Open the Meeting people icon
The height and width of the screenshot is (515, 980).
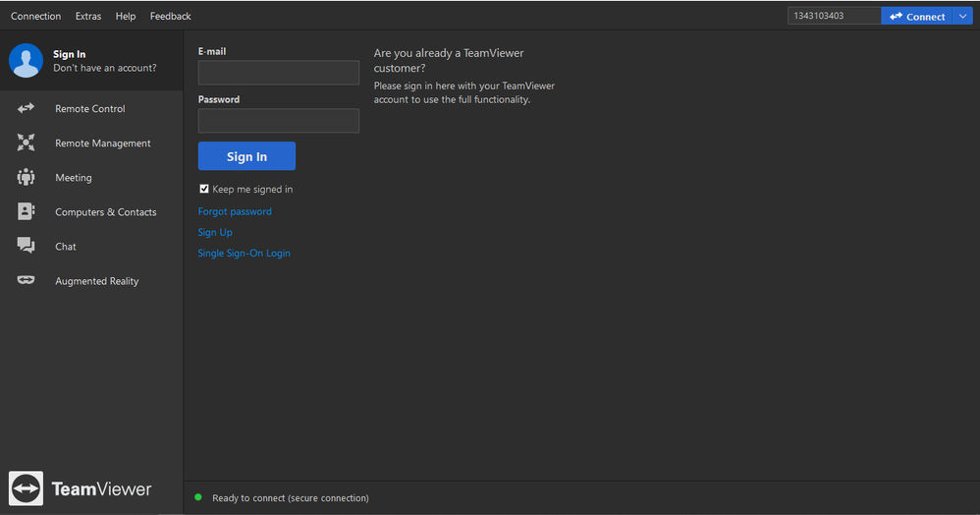tap(26, 177)
